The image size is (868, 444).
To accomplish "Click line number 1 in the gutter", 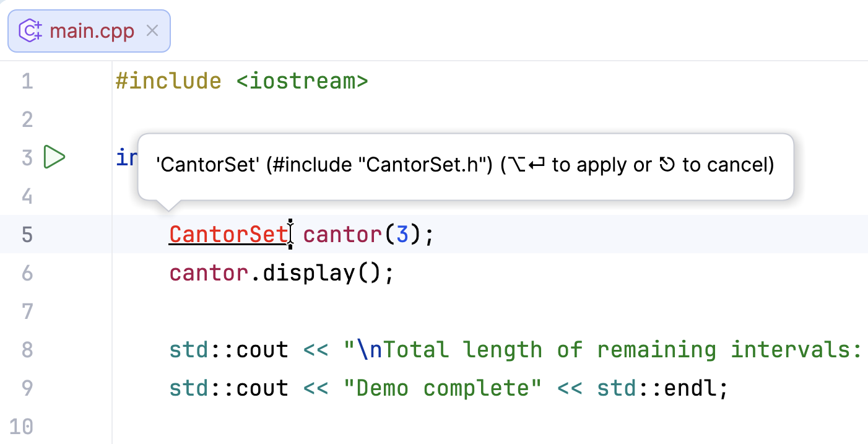I will [27, 81].
